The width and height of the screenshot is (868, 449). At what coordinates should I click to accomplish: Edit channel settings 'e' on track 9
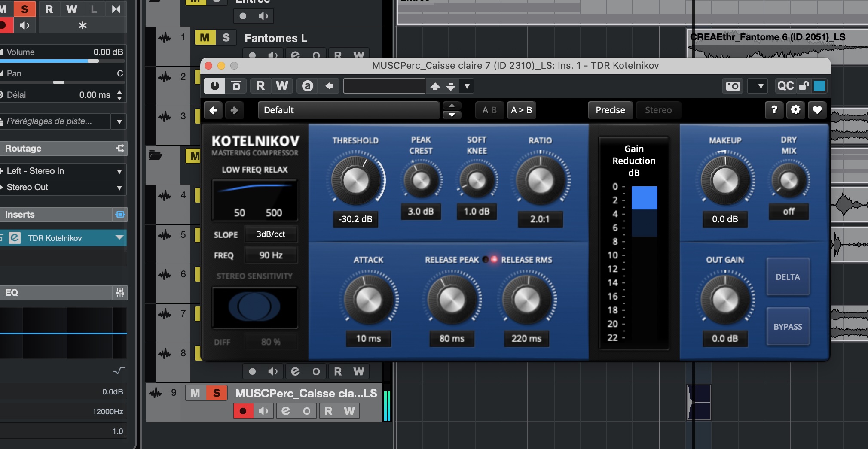[286, 411]
